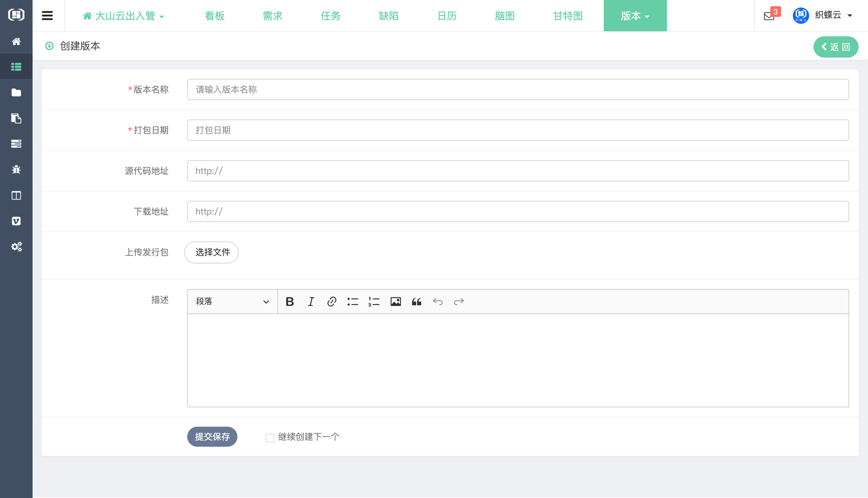Click the insert image icon
This screenshot has height=498, width=868.
tap(395, 301)
